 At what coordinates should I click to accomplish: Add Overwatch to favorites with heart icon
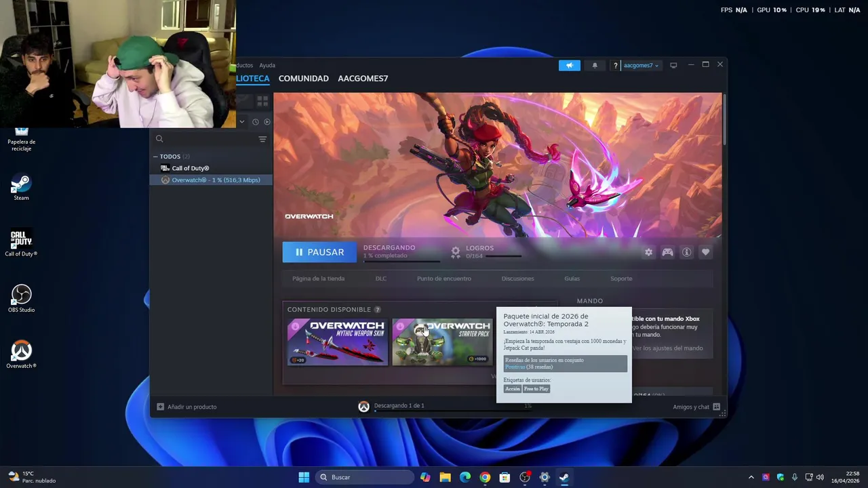click(706, 252)
